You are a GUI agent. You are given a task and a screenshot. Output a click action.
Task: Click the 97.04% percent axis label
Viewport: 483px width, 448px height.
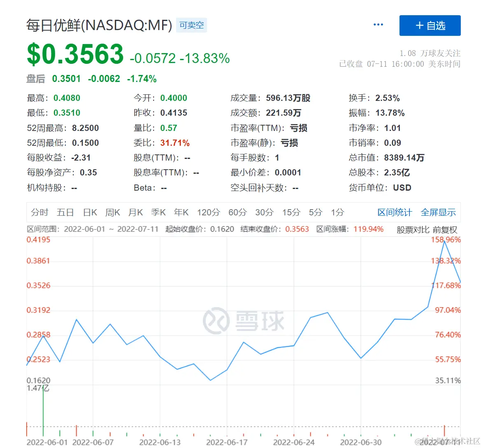pyautogui.click(x=448, y=310)
